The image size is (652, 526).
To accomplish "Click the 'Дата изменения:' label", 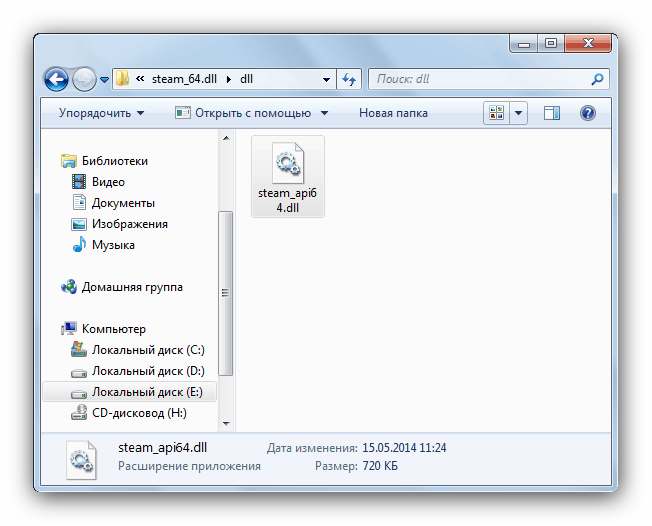I will pyautogui.click(x=312, y=448).
